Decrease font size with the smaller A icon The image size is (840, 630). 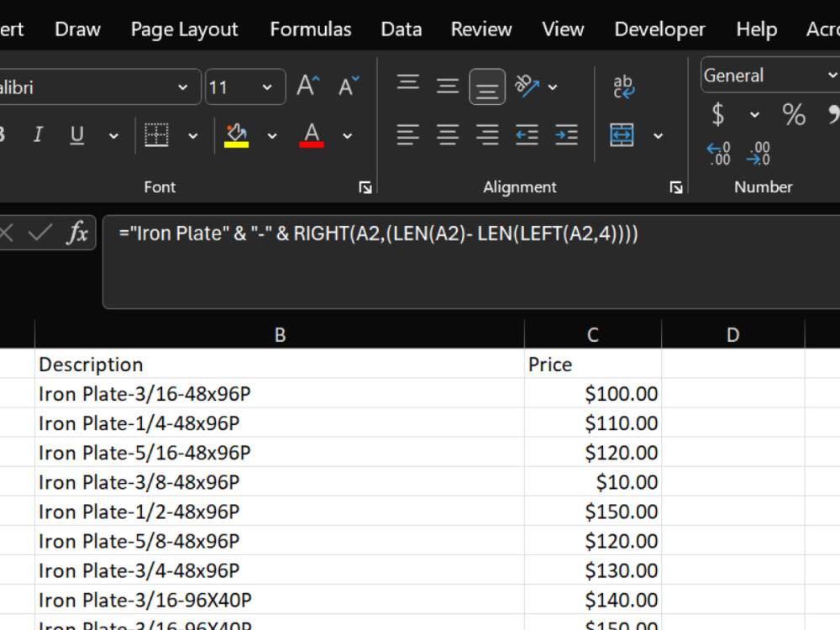[349, 86]
